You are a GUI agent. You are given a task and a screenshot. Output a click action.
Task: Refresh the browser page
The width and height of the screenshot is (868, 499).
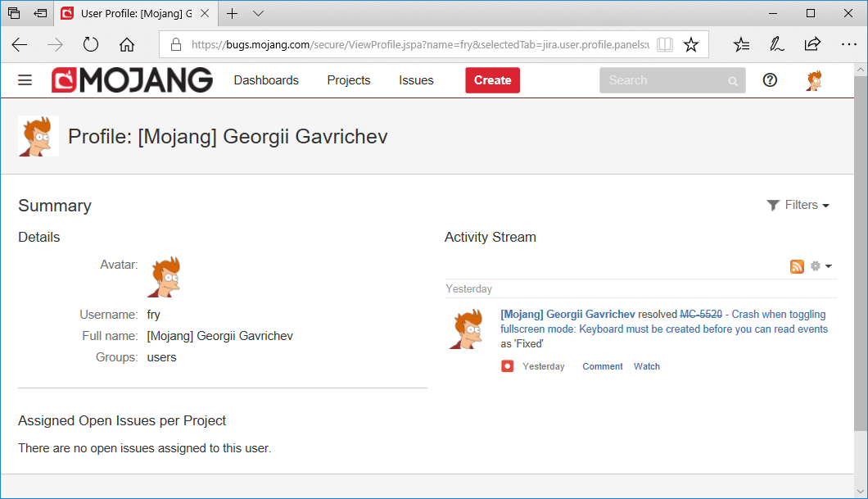click(x=91, y=44)
